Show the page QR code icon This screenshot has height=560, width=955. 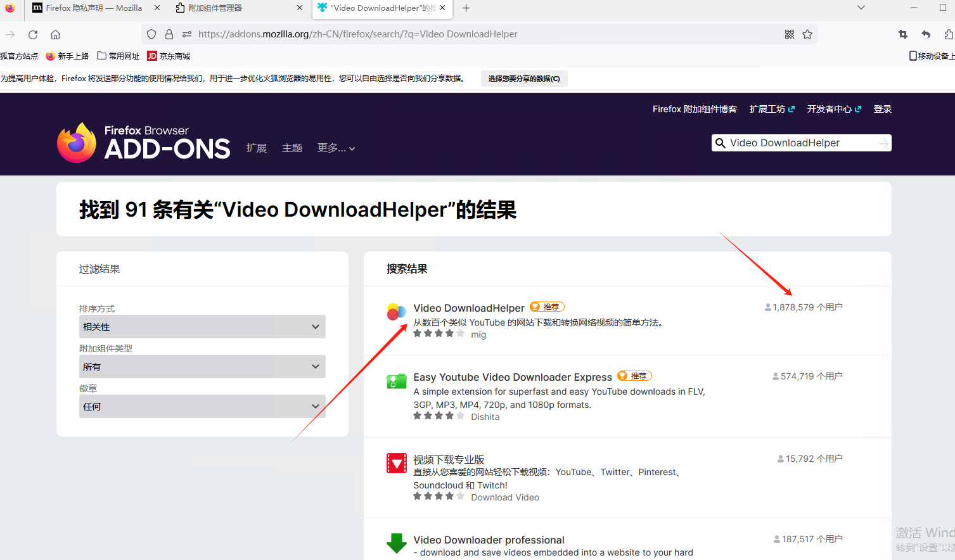pos(790,34)
